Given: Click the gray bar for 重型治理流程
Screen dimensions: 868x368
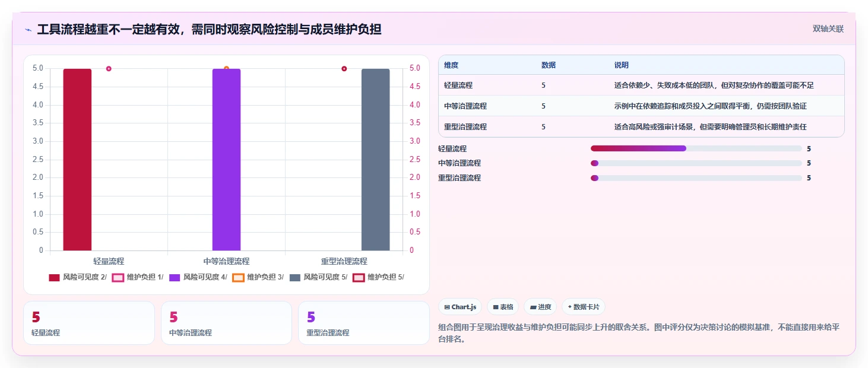Looking at the screenshot, I should pos(375,160).
